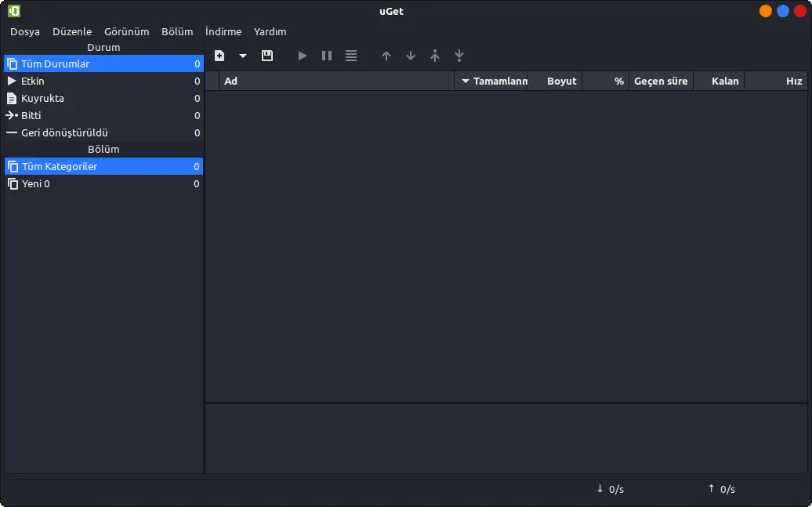Screen dimensions: 812x507
Task: Click the Tamamlanma column header
Action: click(x=491, y=81)
